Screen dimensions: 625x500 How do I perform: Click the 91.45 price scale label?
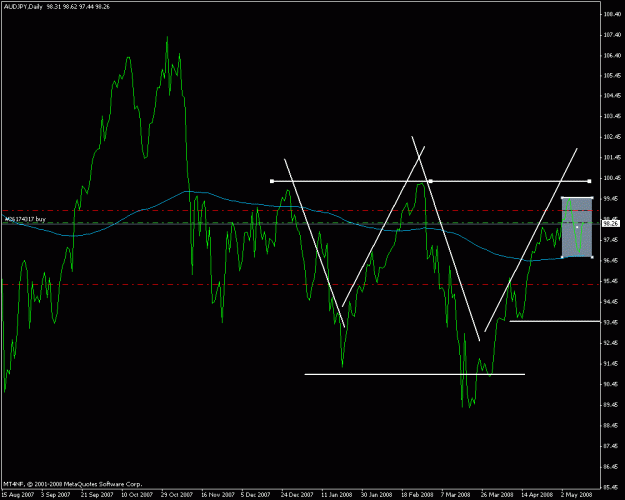click(612, 364)
